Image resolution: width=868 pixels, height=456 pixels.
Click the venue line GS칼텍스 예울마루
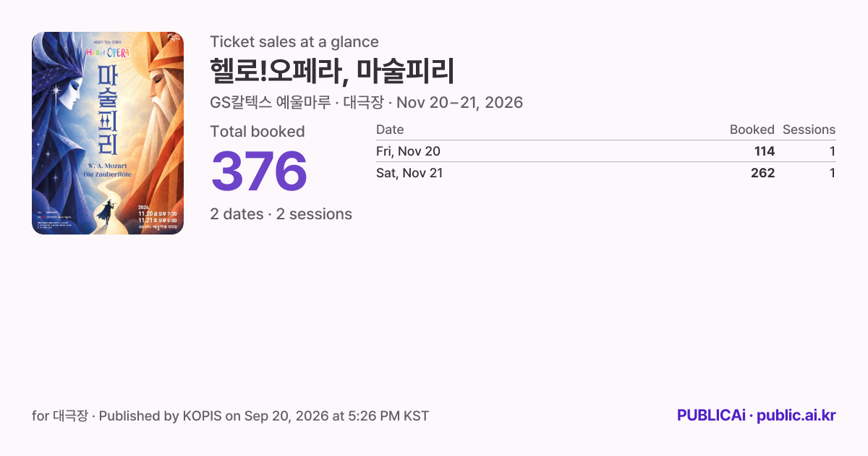point(269,102)
